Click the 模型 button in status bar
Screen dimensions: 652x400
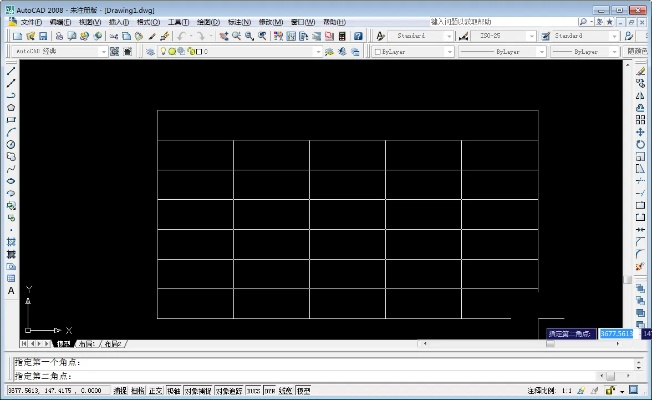pyautogui.click(x=304, y=390)
